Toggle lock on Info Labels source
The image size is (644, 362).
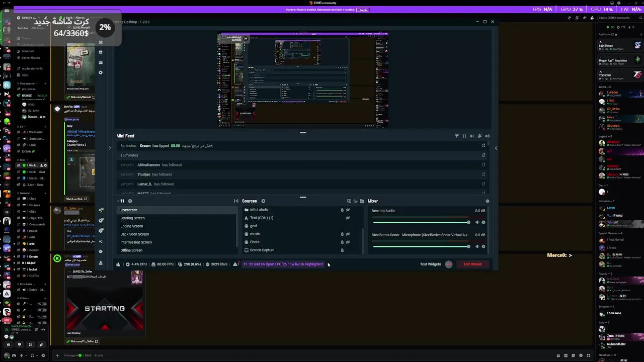click(x=342, y=210)
